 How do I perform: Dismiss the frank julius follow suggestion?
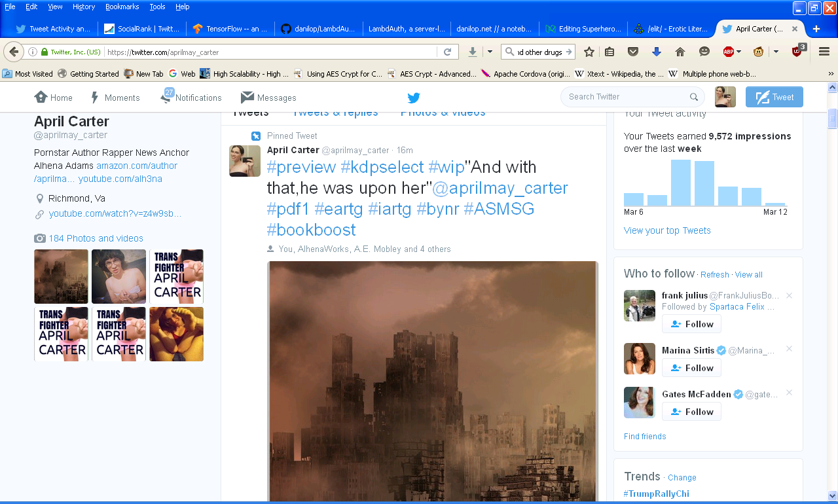(x=790, y=296)
